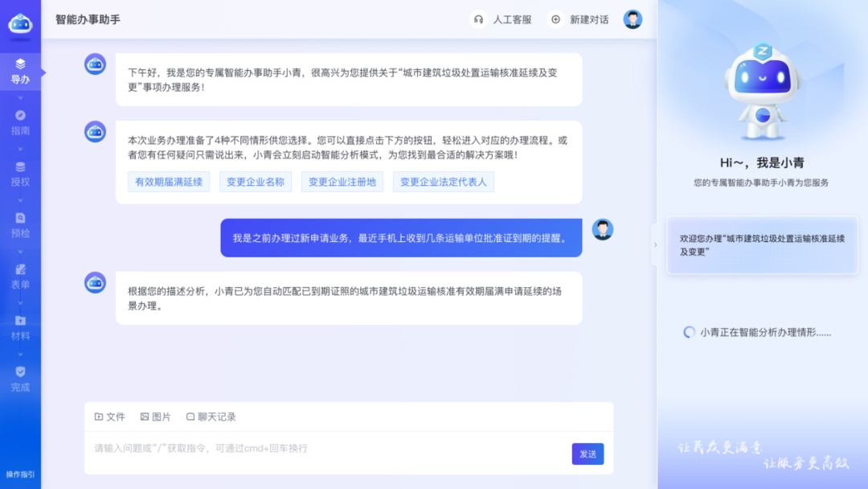Select the 授权 authorization icon in sidebar
The width and height of the screenshot is (868, 489).
tap(20, 167)
